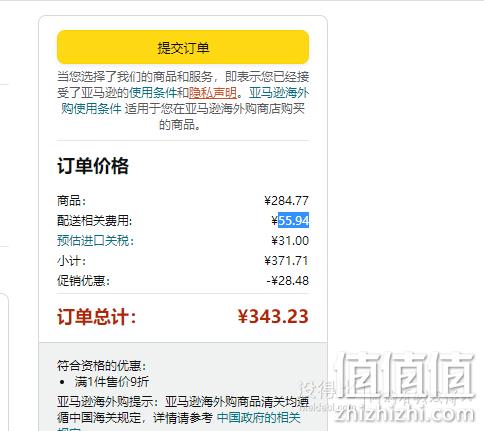The image size is (484, 431).
Task: Select the item price ¥284.77
Action: coord(287,201)
